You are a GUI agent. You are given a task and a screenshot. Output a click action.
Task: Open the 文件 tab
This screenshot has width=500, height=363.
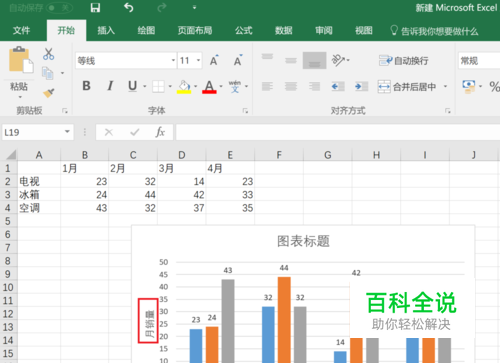(21, 31)
